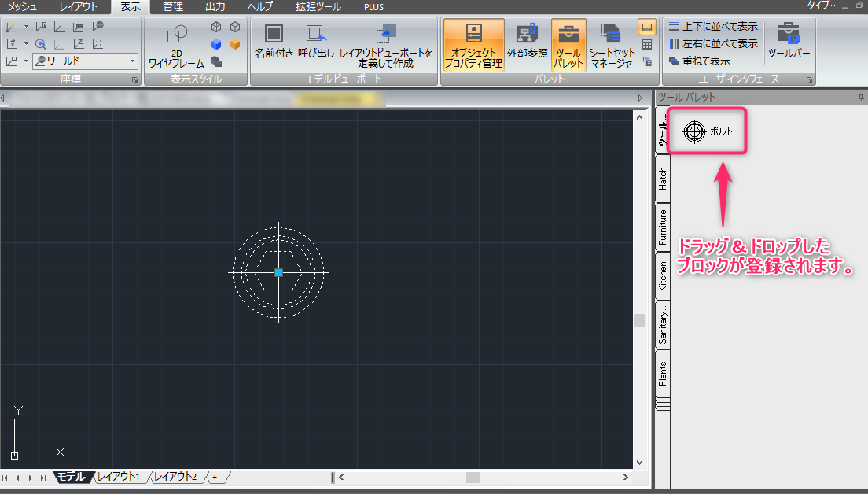Add a new layout with the + tab
Viewport: 868px width, 502px height.
pyautogui.click(x=215, y=477)
